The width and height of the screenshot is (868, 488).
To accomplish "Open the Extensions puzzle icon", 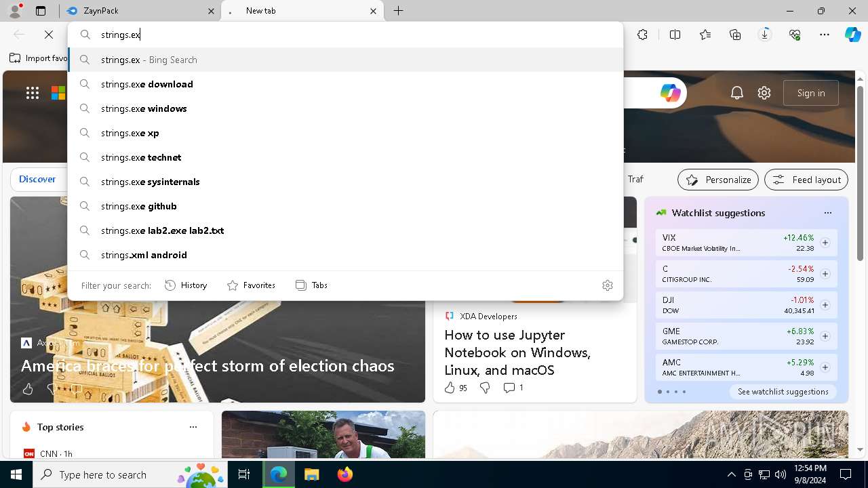I will (x=642, y=35).
